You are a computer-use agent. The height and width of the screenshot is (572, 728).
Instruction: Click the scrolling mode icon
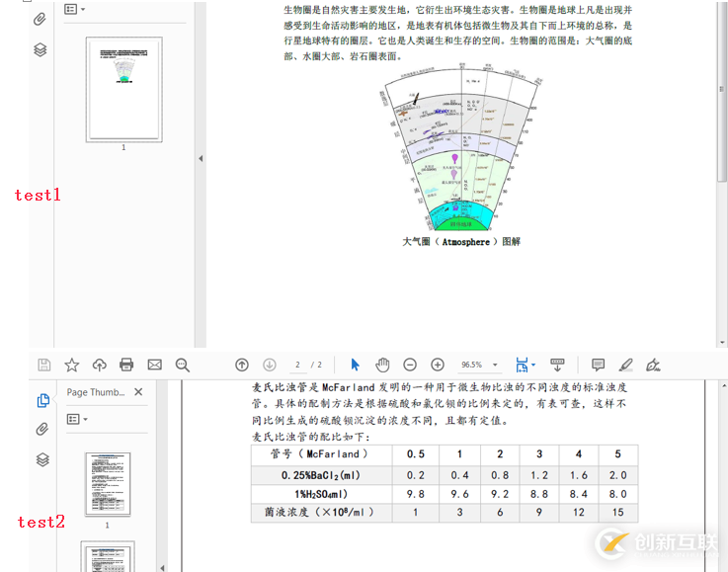(x=557, y=365)
